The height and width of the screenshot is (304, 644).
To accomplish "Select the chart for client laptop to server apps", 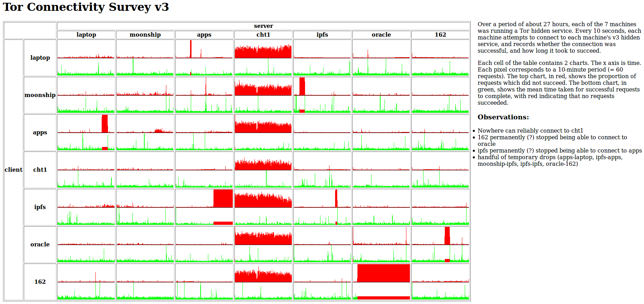I will point(204,58).
